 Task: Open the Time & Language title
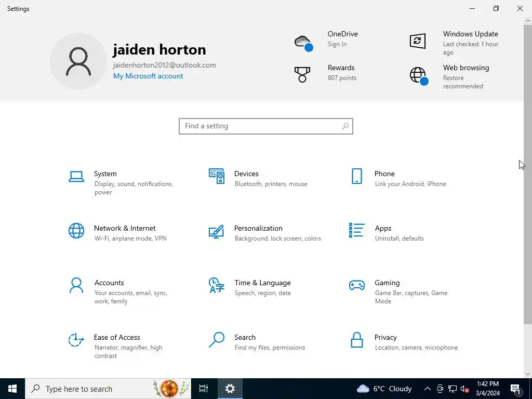262,283
